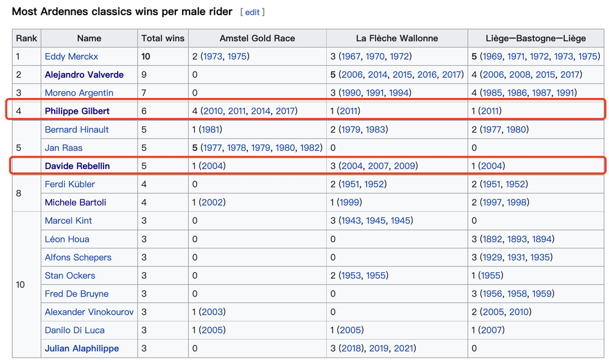Screen dimensions: 609x364
Task: Click Gilbert's 2017 Amstel Gold Race link
Action: pyautogui.click(x=285, y=111)
